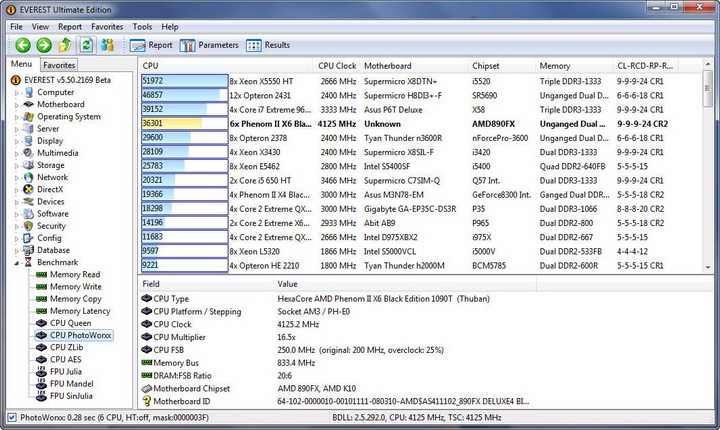Open the FPU Mandel benchmark
This screenshot has height=430, width=720.
pos(72,384)
